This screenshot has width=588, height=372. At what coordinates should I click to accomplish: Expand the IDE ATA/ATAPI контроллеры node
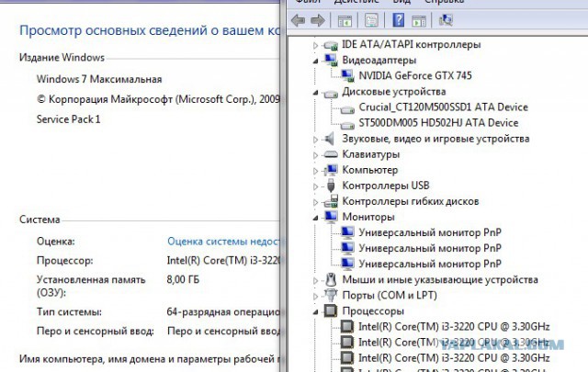315,45
